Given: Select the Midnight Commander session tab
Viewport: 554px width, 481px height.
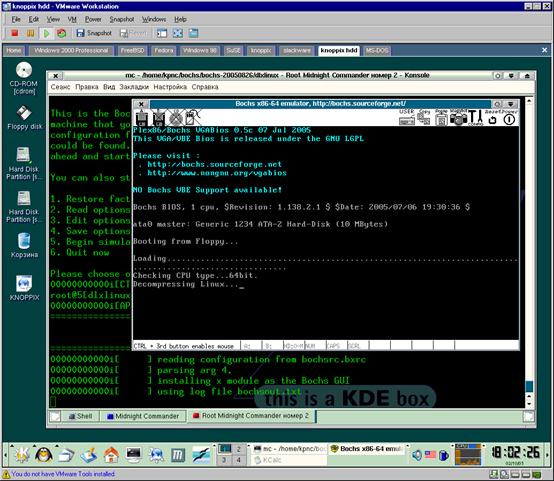Looking at the screenshot, I should tap(143, 416).
